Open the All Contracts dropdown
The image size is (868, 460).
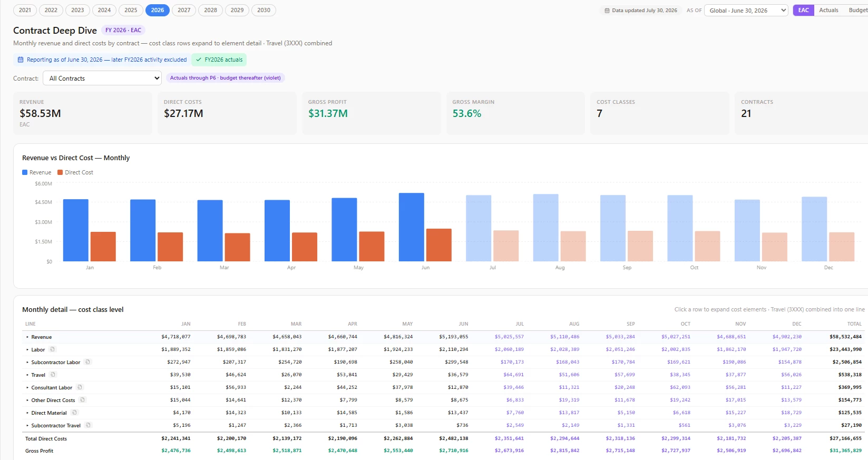(x=103, y=78)
